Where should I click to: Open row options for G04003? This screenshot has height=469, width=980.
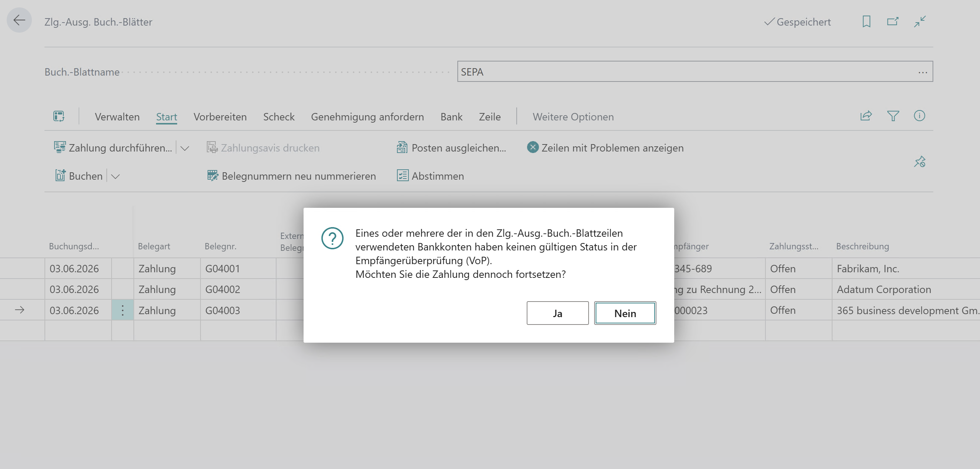point(122,310)
